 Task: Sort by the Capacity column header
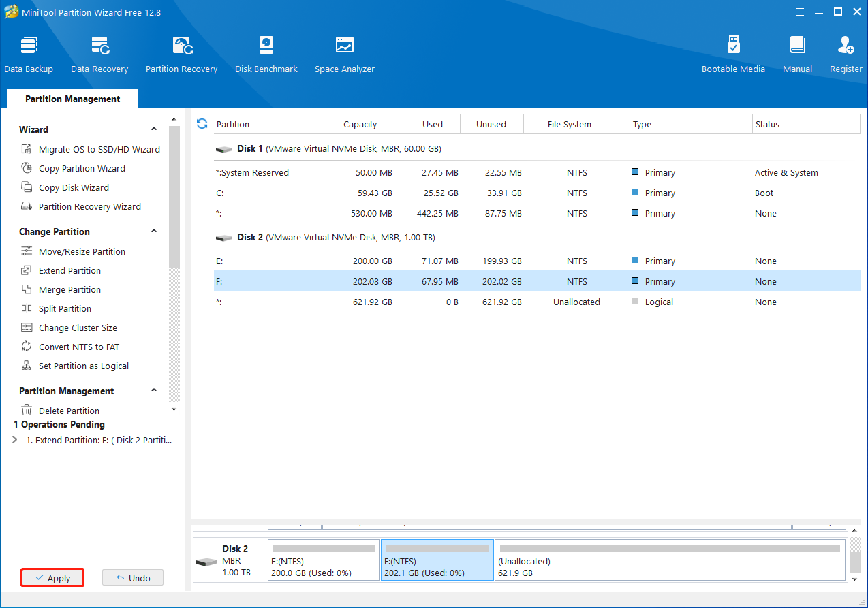(360, 124)
